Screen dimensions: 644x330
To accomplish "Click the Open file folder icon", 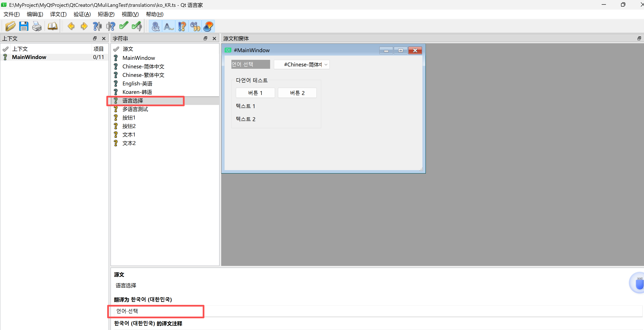I will tap(10, 26).
